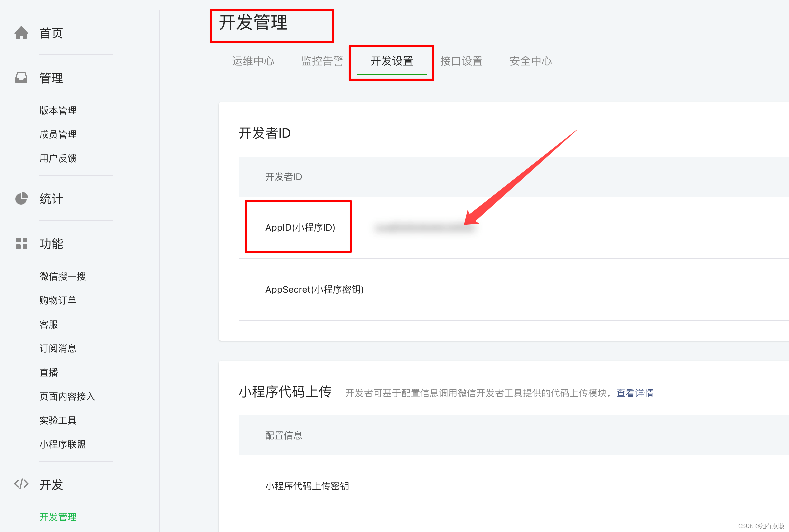789x532 pixels.
Task: Select the 功能 sidebar section
Action: pyautogui.click(x=51, y=244)
